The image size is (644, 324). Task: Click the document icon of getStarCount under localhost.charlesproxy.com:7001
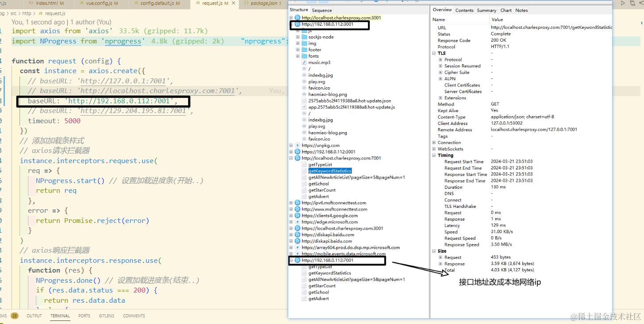304,190
